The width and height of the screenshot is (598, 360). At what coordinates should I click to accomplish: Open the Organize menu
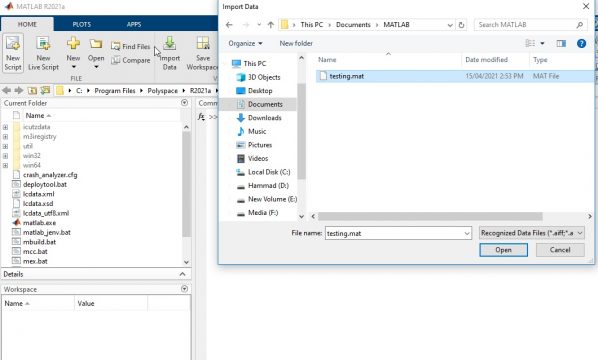click(x=245, y=43)
